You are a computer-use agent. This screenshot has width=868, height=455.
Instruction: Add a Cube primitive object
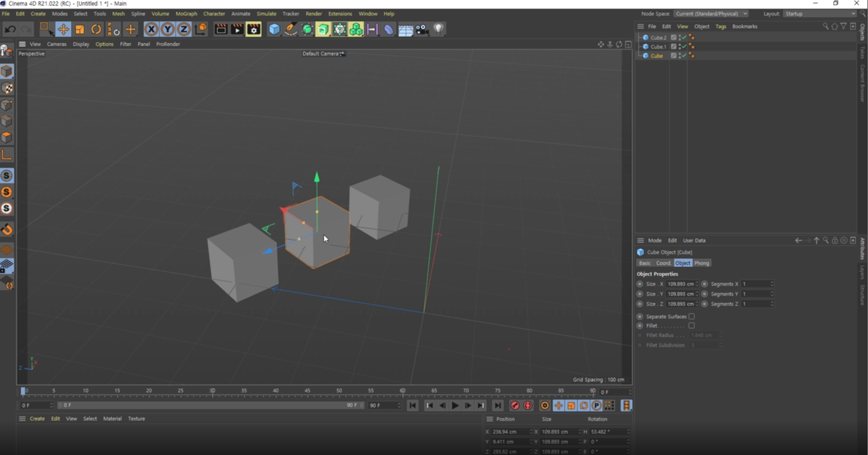pos(274,29)
